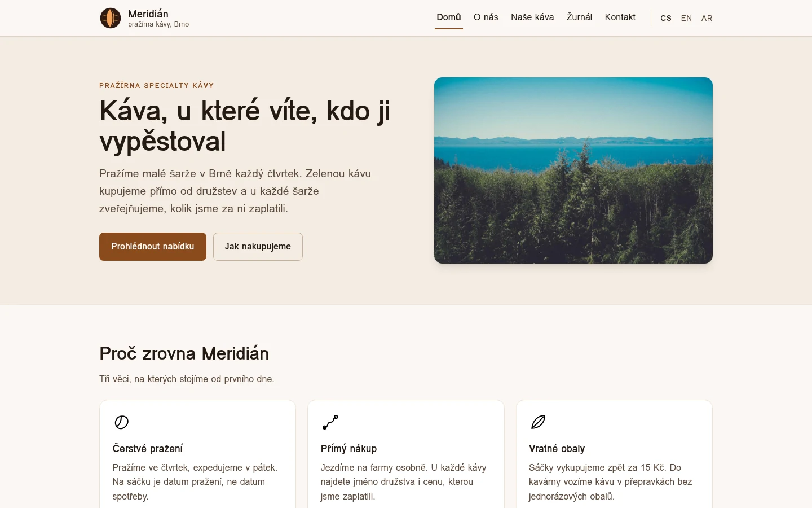Click the "Přímý nákup" card title

(349, 449)
